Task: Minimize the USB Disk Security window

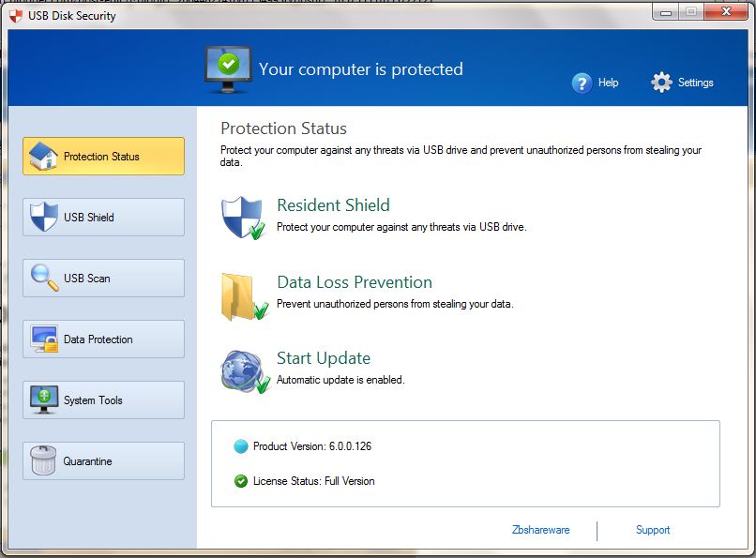Action: (666, 12)
